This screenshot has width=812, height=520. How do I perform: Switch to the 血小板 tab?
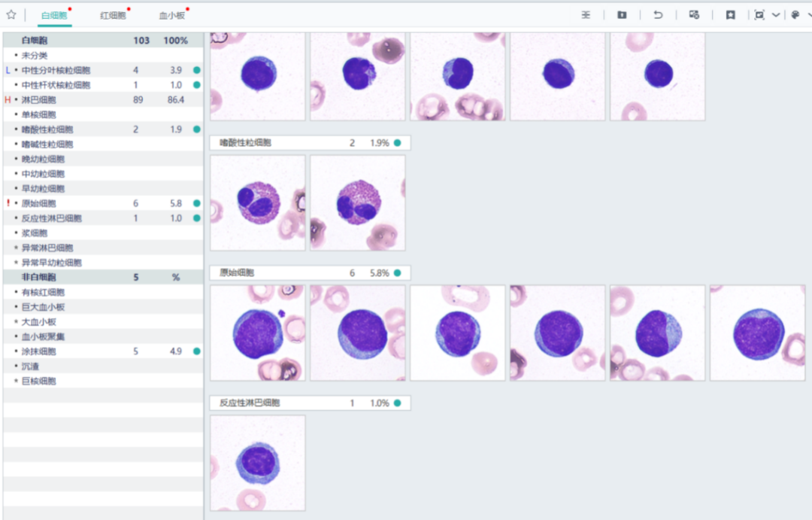(171, 15)
